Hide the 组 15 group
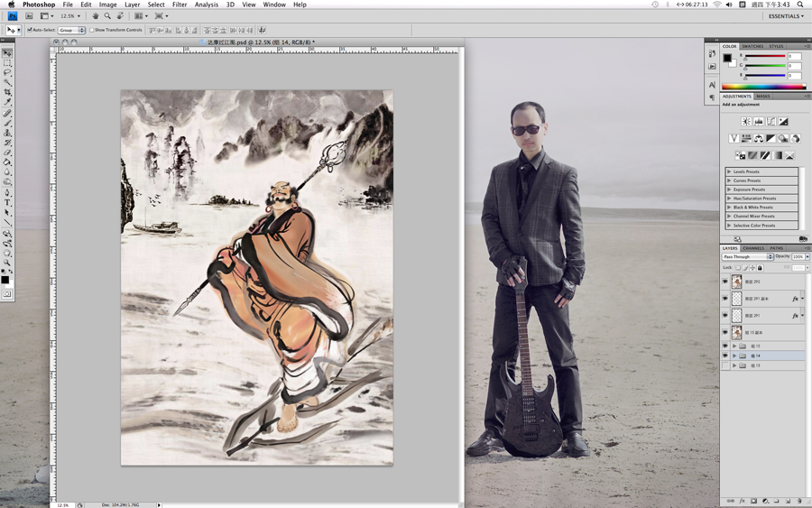Viewport: 812px width, 508px height. (x=725, y=346)
